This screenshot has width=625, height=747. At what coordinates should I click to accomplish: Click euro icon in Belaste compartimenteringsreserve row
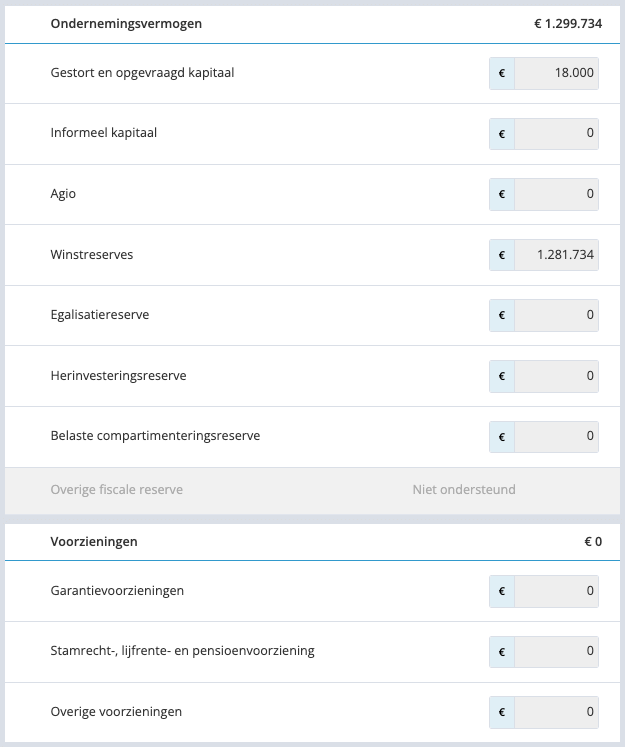pos(502,436)
